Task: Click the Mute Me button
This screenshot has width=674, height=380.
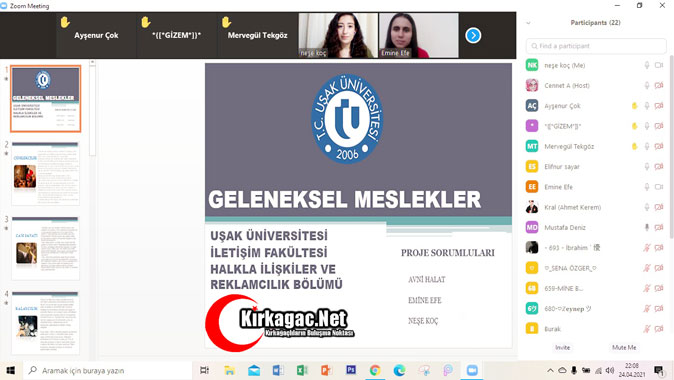Action: point(624,347)
